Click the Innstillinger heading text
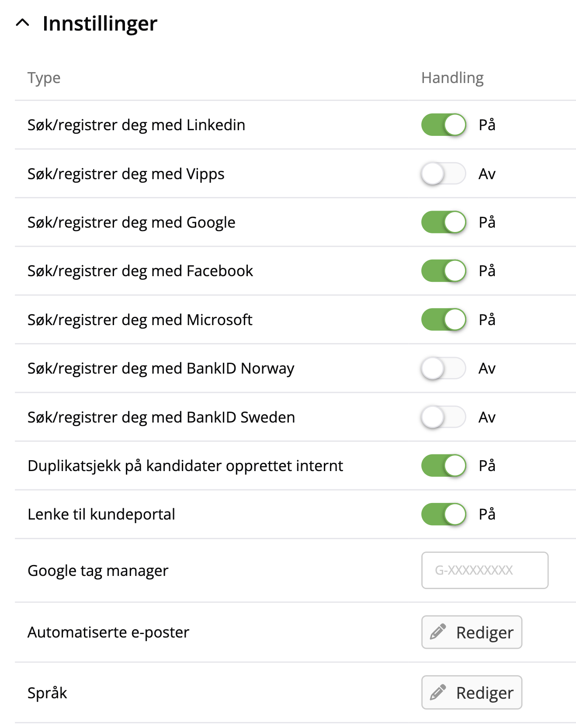The height and width of the screenshot is (728, 576). pos(100,24)
